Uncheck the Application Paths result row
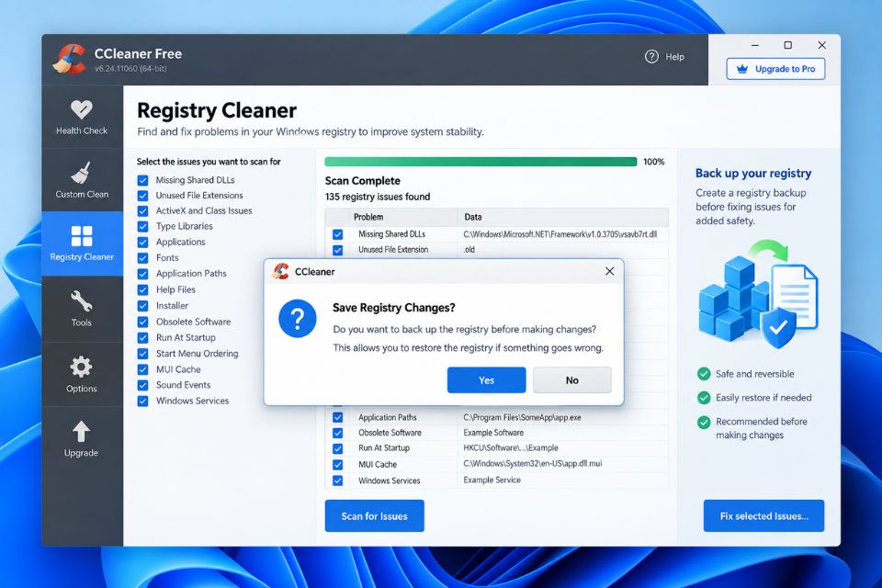Screen dimensions: 882x588 point(337,417)
